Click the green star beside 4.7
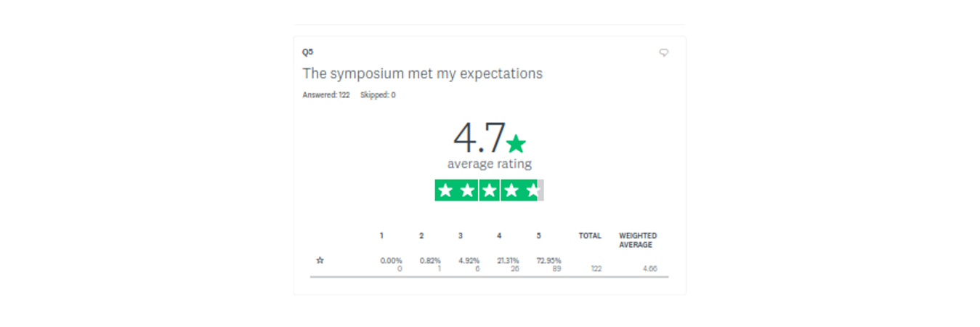This screenshot has width=980, height=327. (x=516, y=143)
